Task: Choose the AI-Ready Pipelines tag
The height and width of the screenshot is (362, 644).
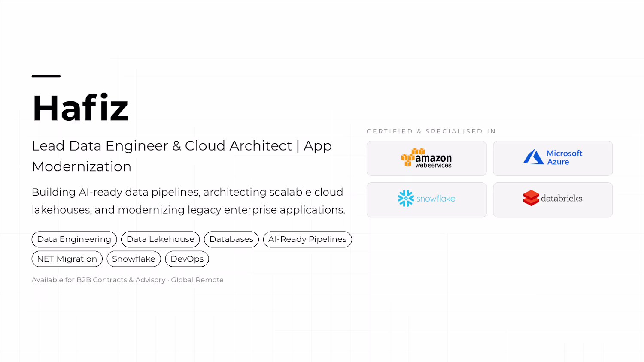Action: point(307,239)
